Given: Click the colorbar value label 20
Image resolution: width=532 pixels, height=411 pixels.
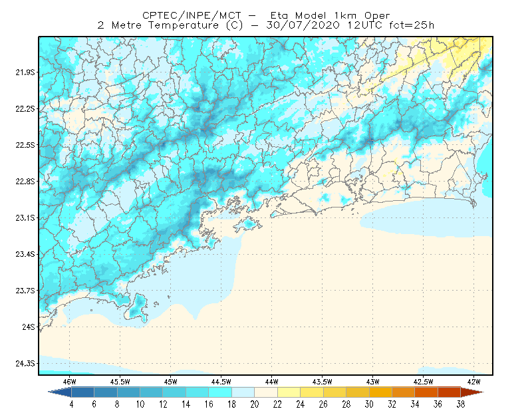Looking at the screenshot, I should pos(255,404).
